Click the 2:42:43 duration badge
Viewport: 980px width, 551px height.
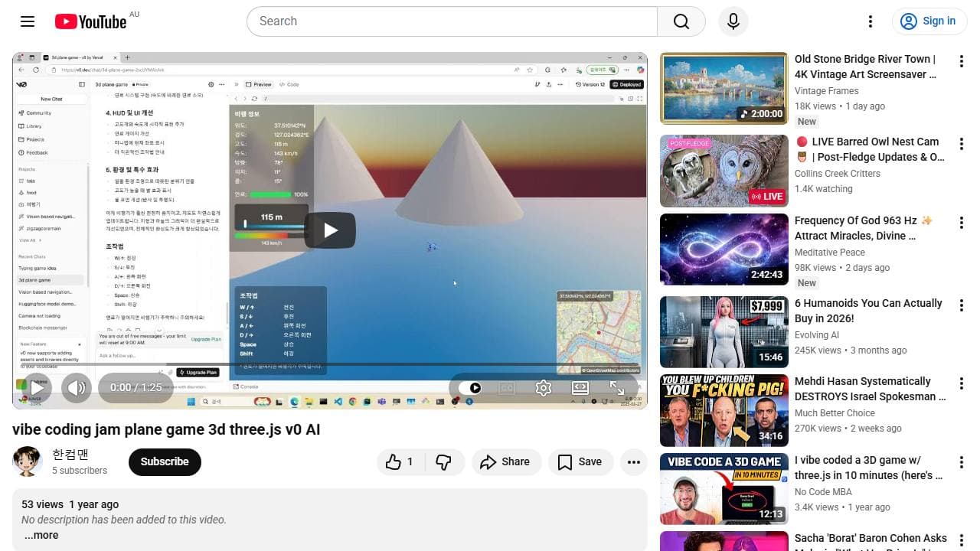click(767, 275)
